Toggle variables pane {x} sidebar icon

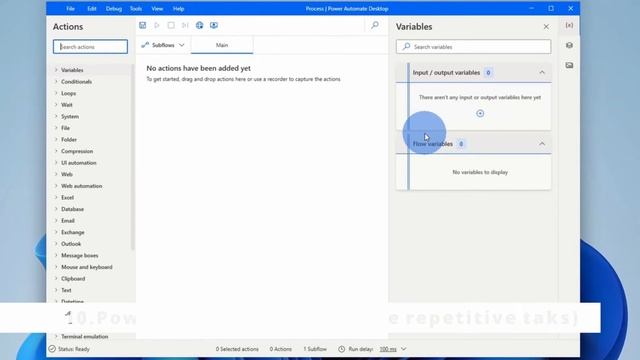coord(569,25)
